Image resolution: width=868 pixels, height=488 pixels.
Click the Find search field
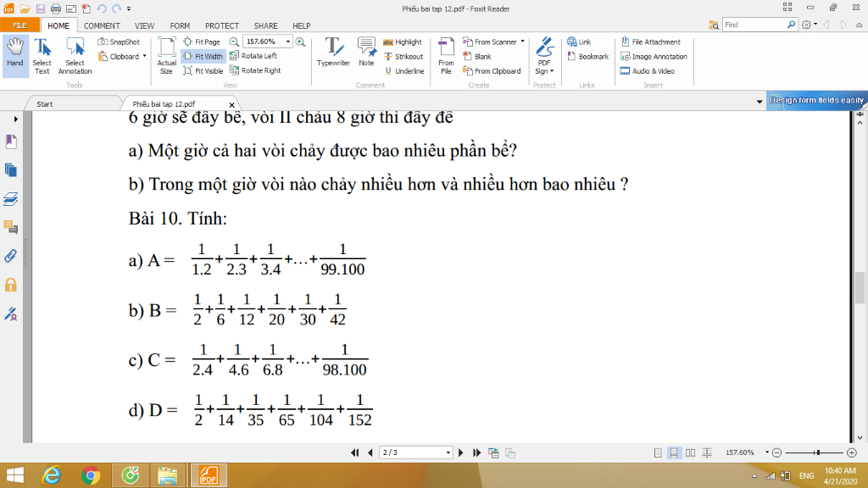[755, 25]
